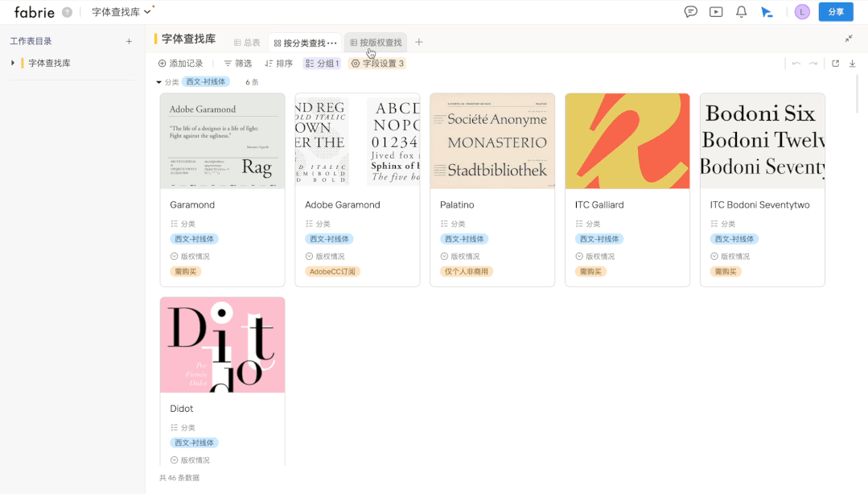
Task: Click 需购买 tag on ITC Galliard
Action: 590,272
